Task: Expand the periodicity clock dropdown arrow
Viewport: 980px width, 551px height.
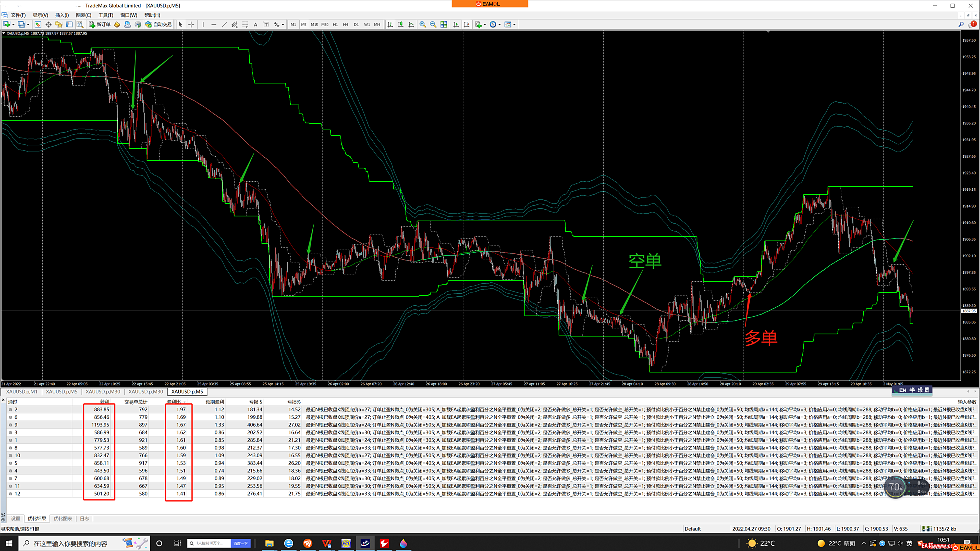Action: click(499, 25)
